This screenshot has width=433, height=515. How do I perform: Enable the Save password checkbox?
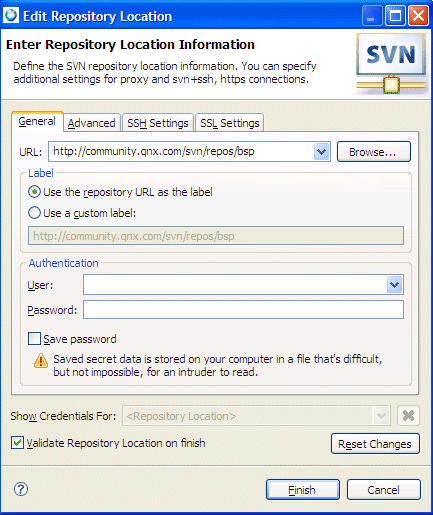click(34, 338)
